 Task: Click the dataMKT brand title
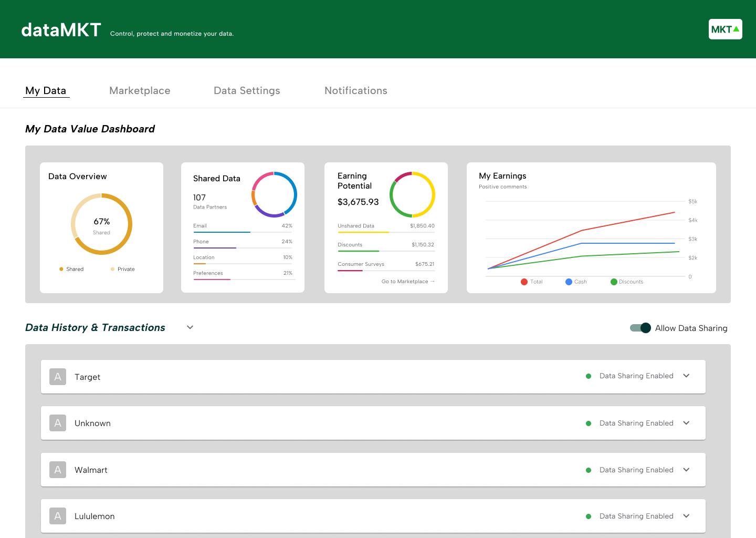(61, 30)
